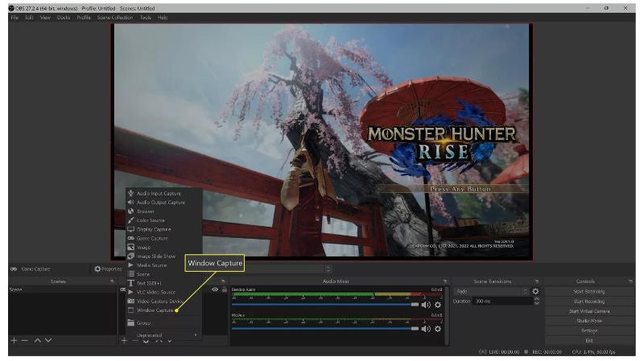Click the Monster Hunter Rise preview canvas
This screenshot has height=361, width=644.
point(321,142)
